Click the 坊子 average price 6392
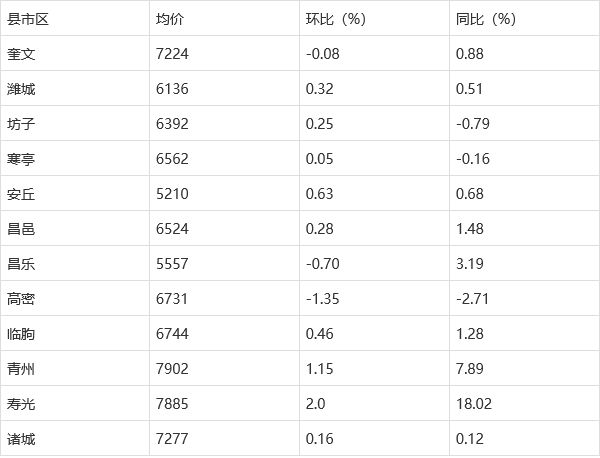The width and height of the screenshot is (600, 458). (x=173, y=124)
